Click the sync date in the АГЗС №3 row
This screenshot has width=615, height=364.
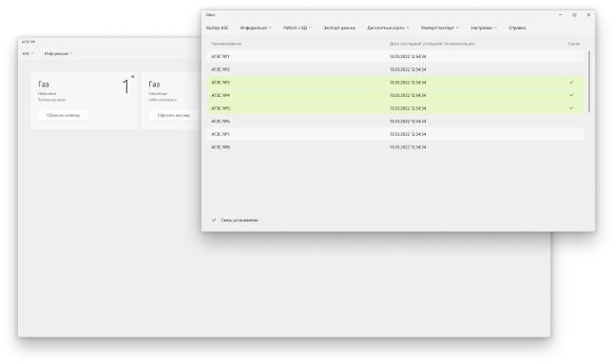pyautogui.click(x=408, y=83)
